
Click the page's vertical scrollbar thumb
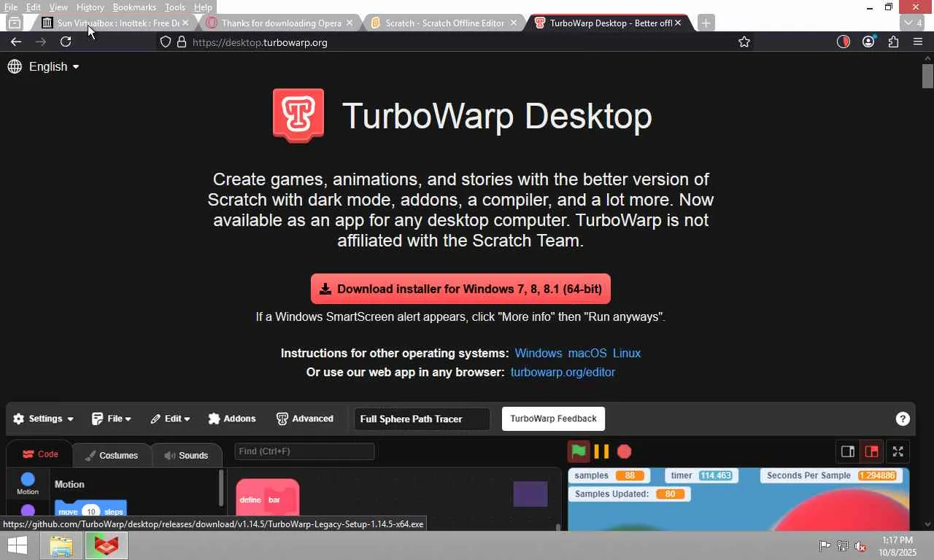click(x=927, y=76)
